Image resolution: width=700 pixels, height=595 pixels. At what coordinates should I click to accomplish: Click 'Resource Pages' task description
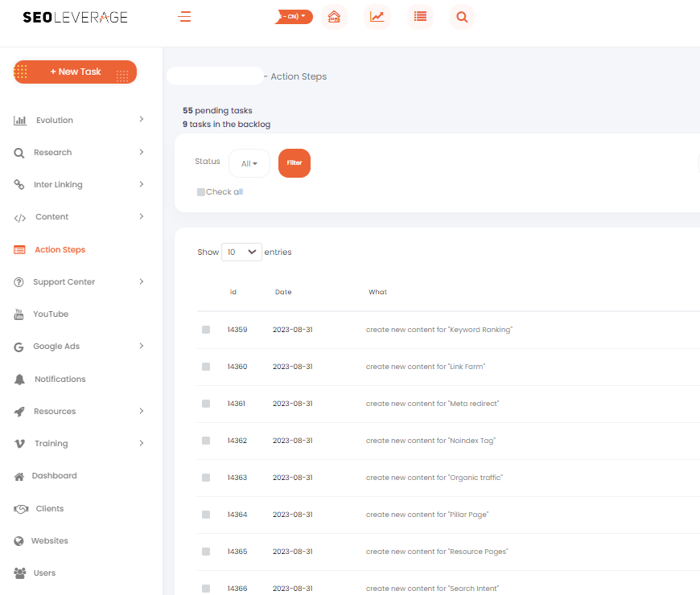(437, 552)
